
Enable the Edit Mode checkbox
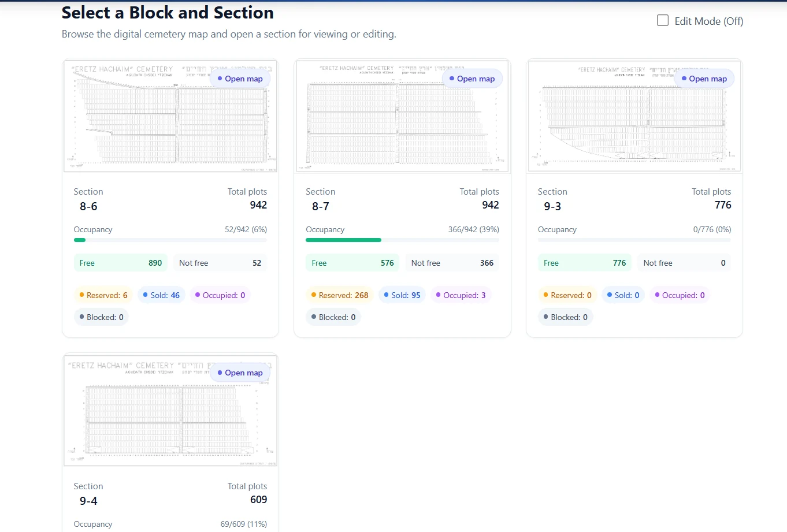click(x=663, y=21)
